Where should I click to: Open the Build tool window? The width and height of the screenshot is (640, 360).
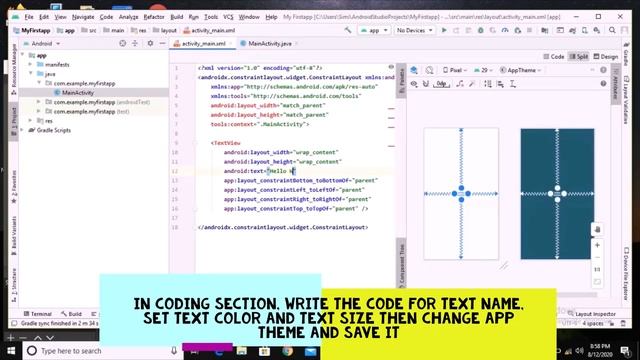coord(71,314)
